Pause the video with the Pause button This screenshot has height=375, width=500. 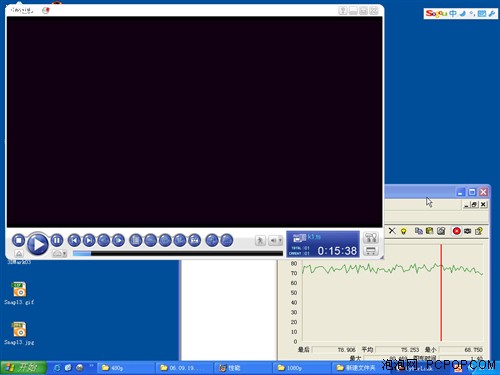click(x=57, y=240)
